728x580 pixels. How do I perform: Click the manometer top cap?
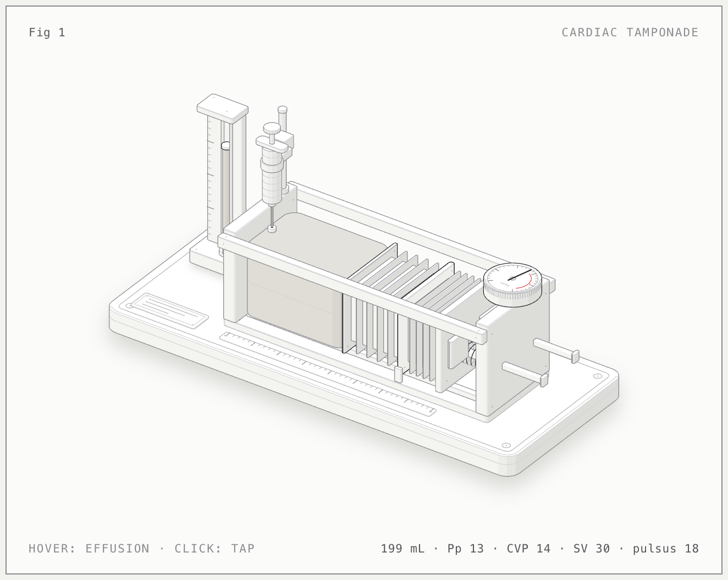223,108
